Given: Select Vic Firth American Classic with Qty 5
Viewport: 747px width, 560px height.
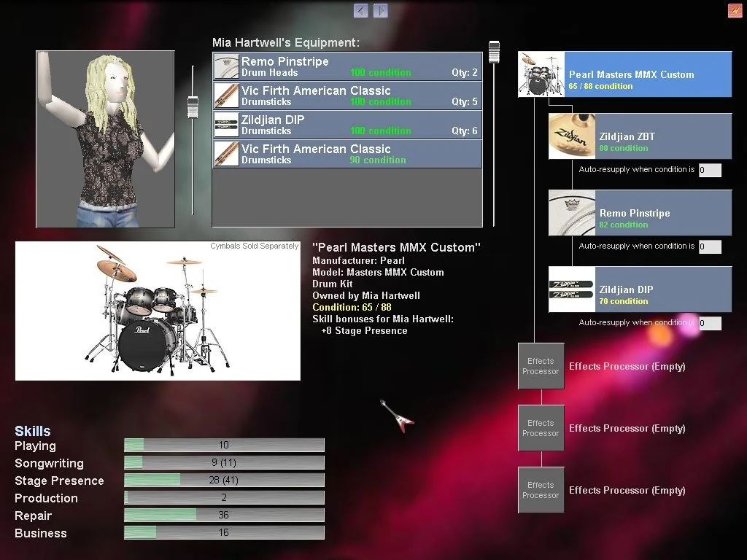Looking at the screenshot, I should click(347, 96).
